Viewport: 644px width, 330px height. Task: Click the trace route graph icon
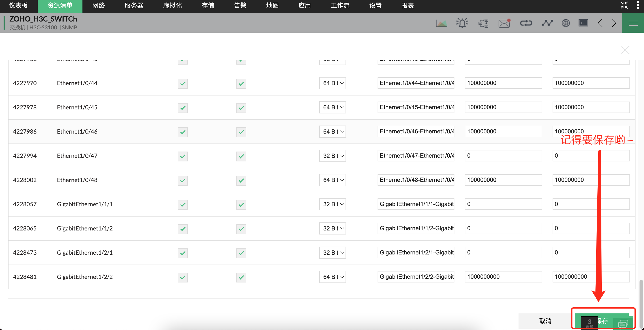tap(547, 23)
